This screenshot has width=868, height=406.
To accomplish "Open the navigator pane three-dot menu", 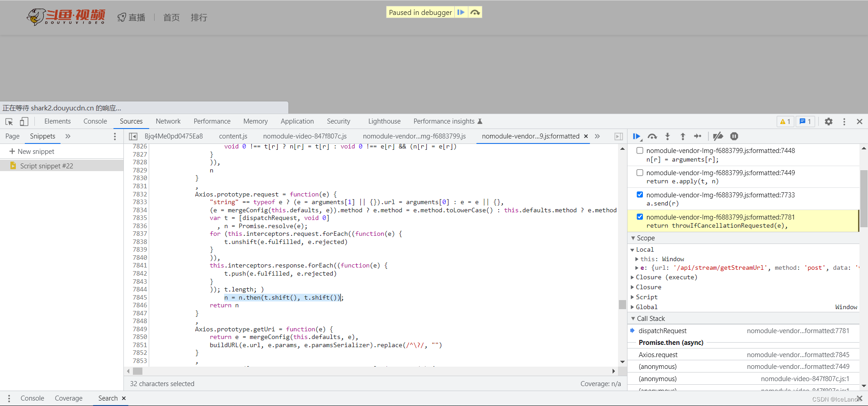I will (x=115, y=136).
